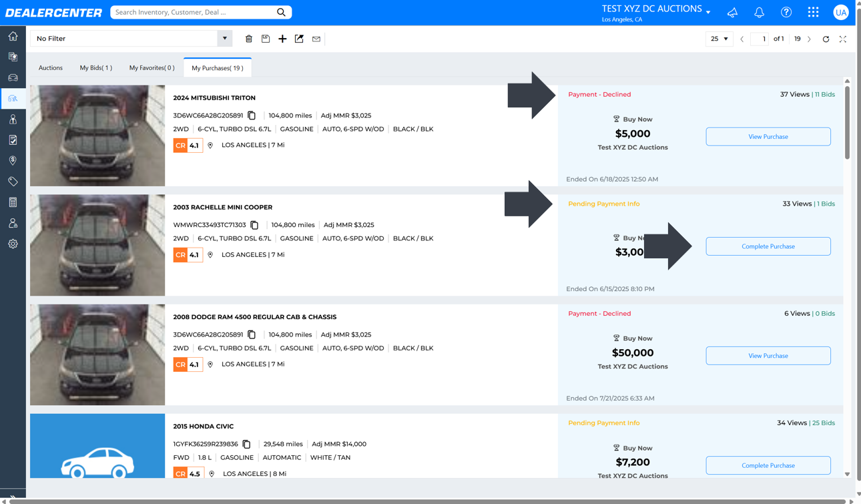Open the car inventory icon in the sidebar
861x504 pixels.
tap(13, 77)
